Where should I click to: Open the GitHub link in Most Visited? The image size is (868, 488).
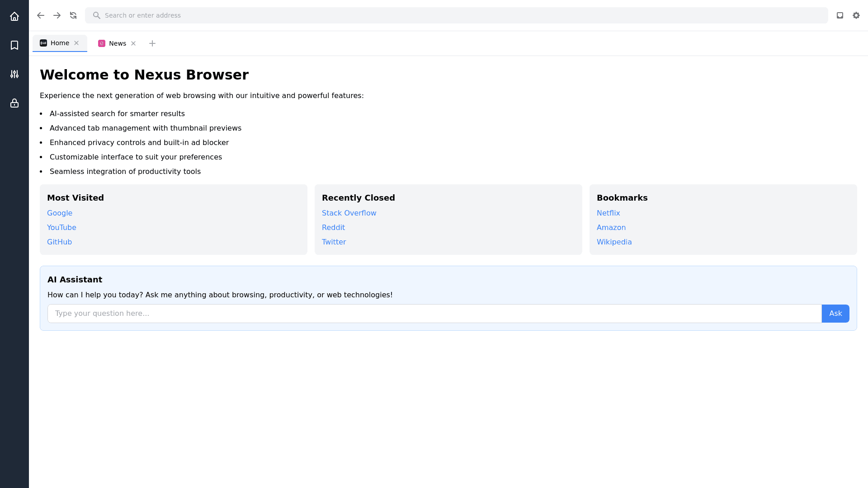[59, 242]
